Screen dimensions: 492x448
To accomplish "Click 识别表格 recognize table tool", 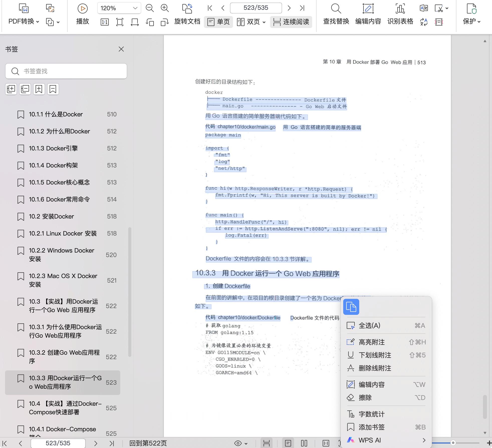I will click(400, 15).
